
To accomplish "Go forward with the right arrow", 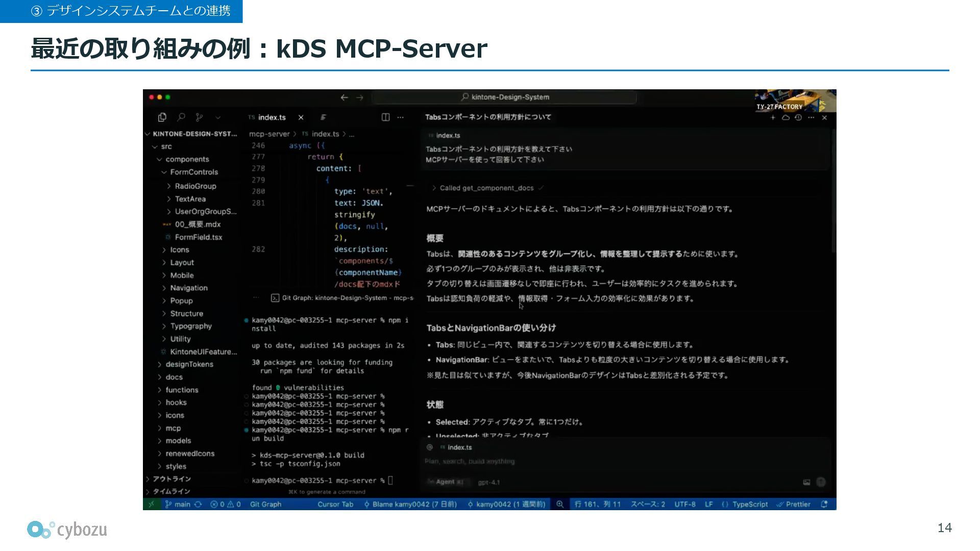I will [x=360, y=97].
